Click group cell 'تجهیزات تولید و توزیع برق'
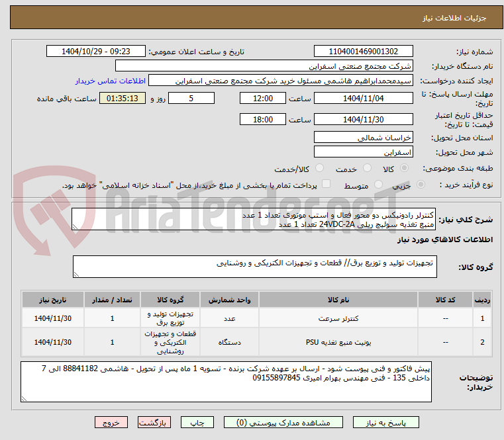 [170, 318]
